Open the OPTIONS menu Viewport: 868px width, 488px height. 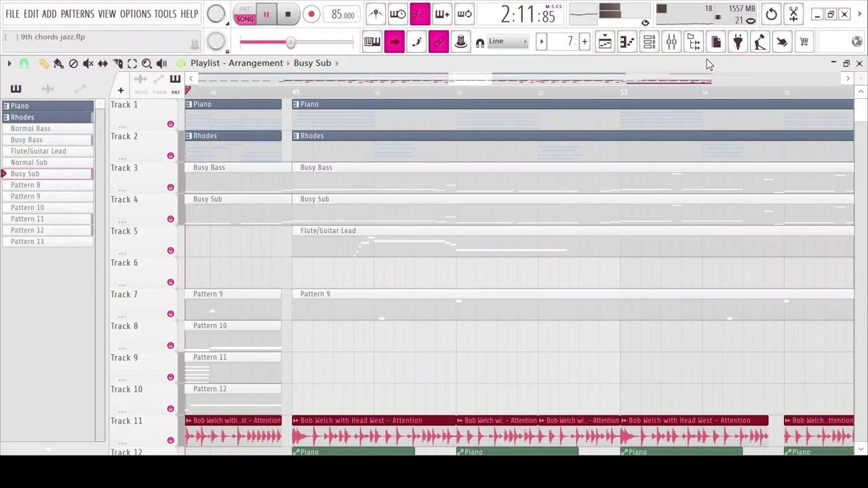click(x=136, y=14)
